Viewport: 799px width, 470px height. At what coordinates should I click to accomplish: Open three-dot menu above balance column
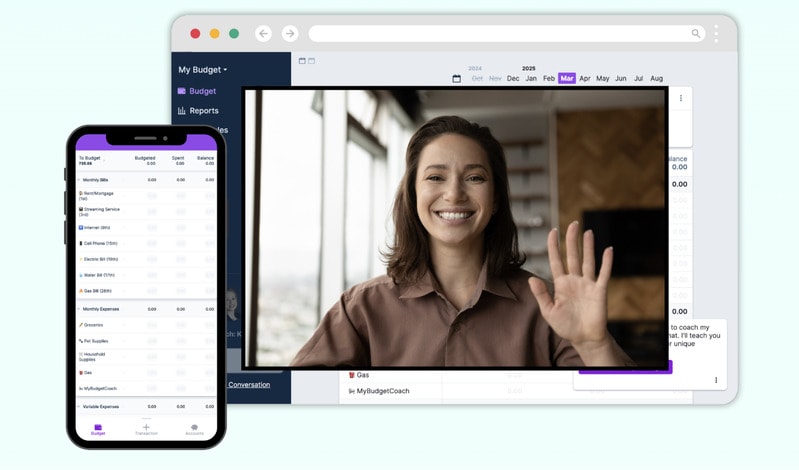tap(681, 98)
